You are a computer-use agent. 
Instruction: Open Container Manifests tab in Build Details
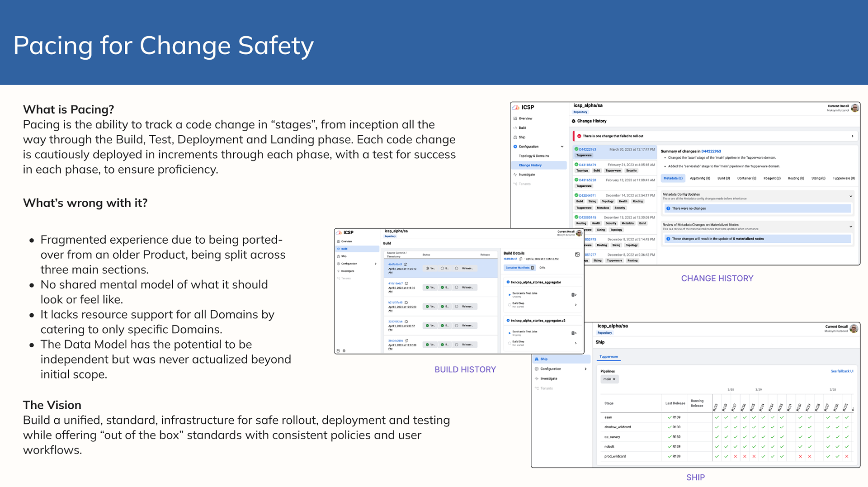tap(520, 268)
